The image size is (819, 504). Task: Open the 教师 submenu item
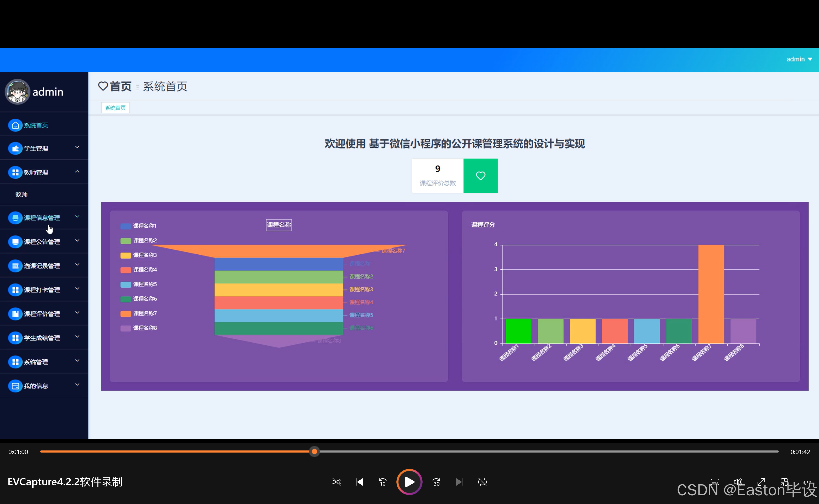[44, 194]
